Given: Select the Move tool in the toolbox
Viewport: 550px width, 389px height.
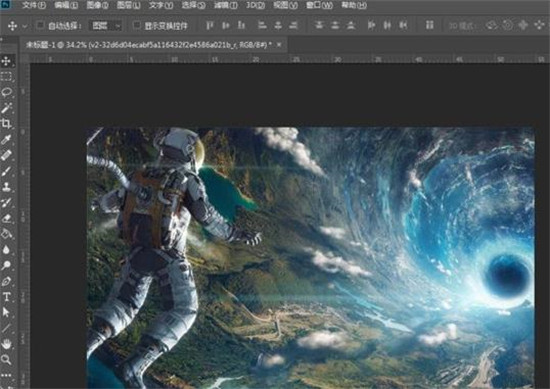Looking at the screenshot, I should tap(6, 62).
